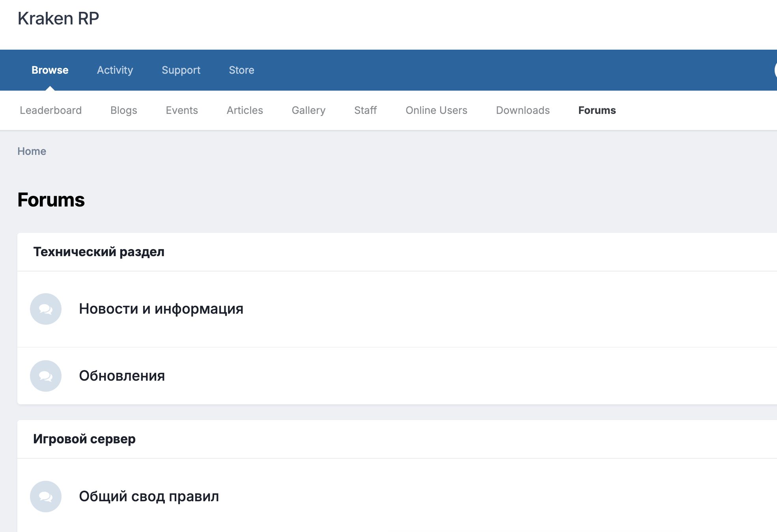Go to the Downloads section
The width and height of the screenshot is (777, 532).
[523, 110]
